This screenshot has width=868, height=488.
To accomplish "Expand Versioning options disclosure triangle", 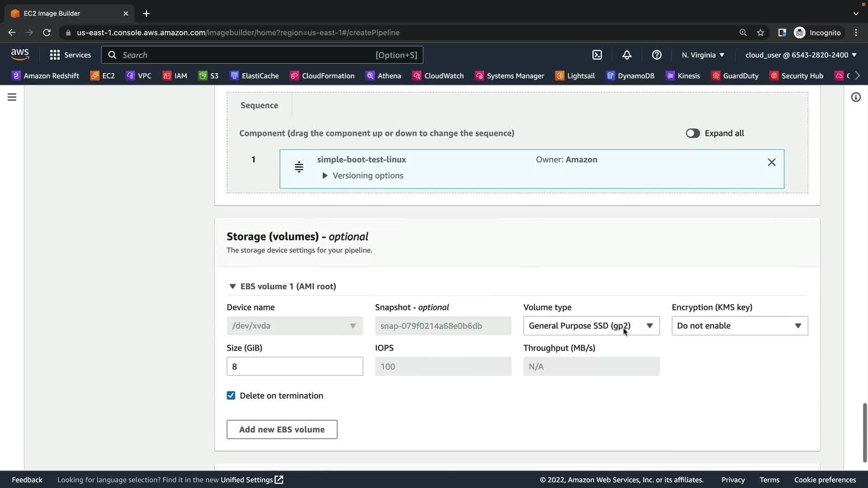I will click(325, 176).
